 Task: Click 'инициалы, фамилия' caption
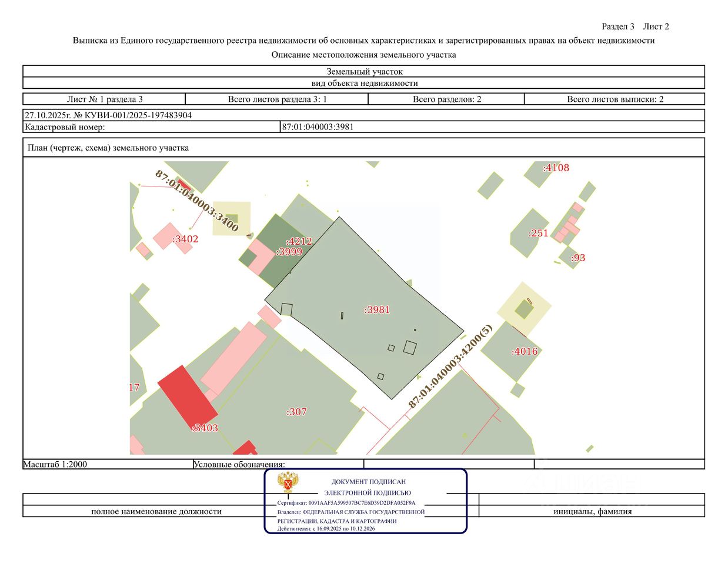pos(592,511)
